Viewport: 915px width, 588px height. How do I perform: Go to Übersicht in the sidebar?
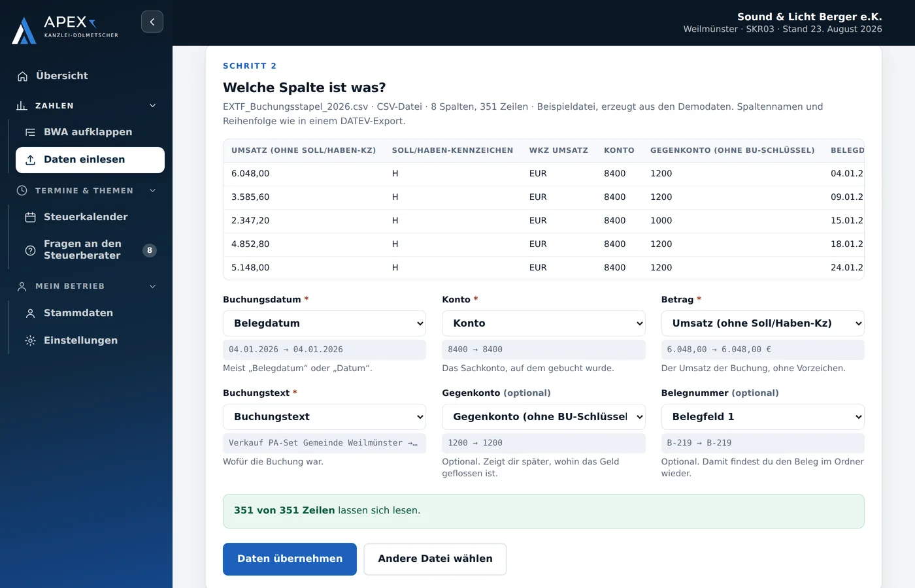(x=90, y=76)
